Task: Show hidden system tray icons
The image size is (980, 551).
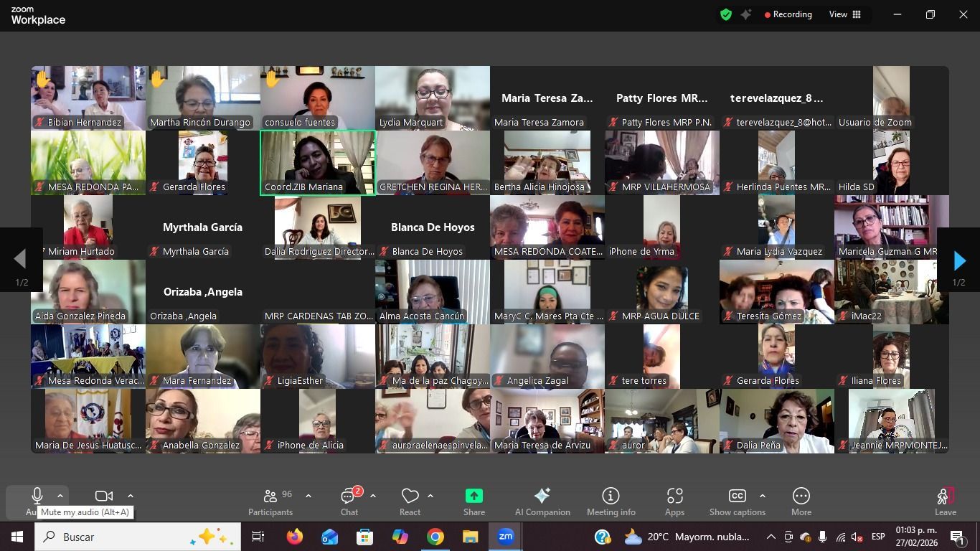Action: coord(771,537)
